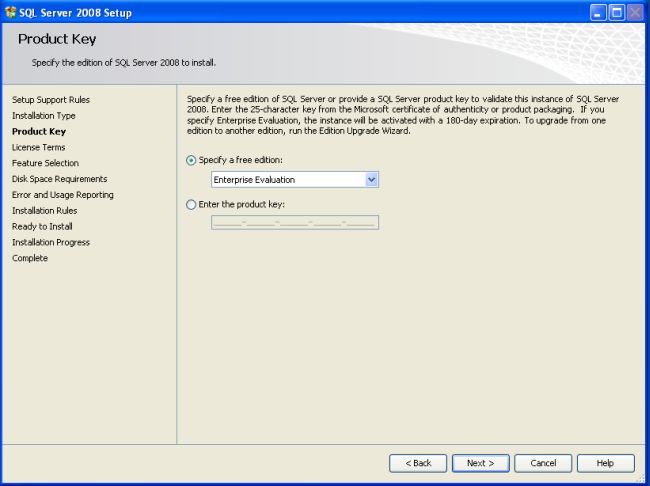Select the 'Specify a free edition' radio button
This screenshot has width=650, height=486.
[191, 160]
